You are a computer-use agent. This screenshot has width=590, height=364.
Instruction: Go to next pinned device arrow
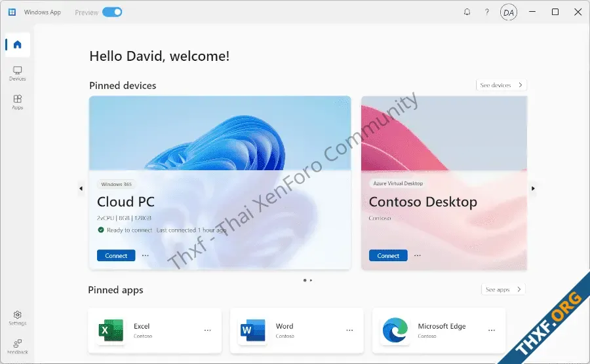(533, 189)
